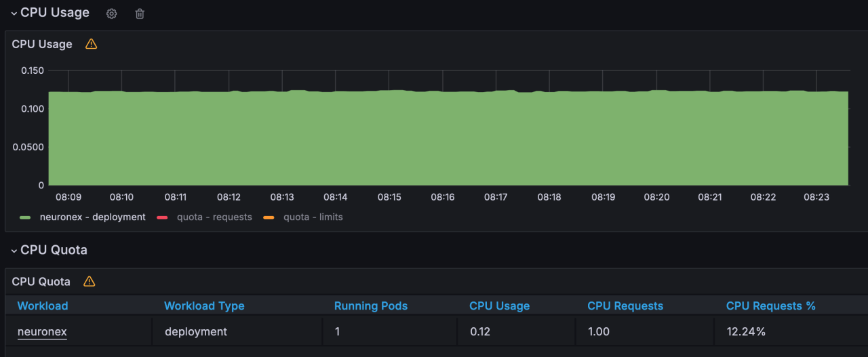
Task: Collapse the CPU Quota row chevron
Action: pyautogui.click(x=14, y=250)
